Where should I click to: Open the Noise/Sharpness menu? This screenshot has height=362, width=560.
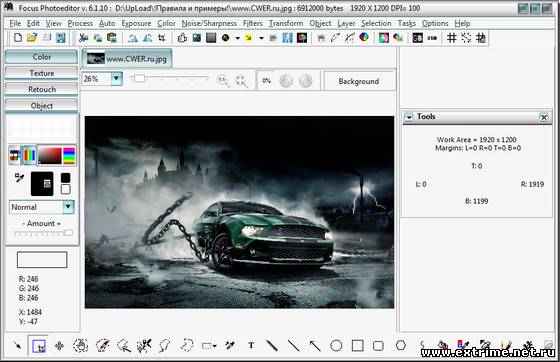[x=209, y=23]
